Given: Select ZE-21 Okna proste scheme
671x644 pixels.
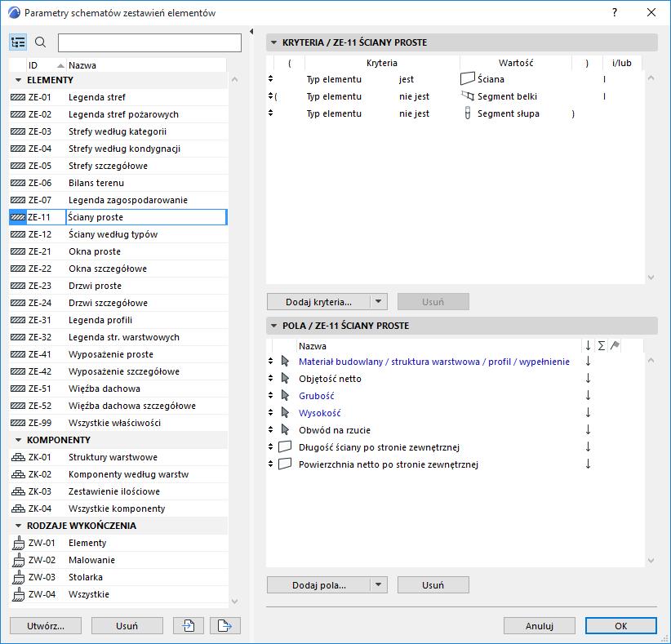Looking at the screenshot, I should tap(118, 251).
